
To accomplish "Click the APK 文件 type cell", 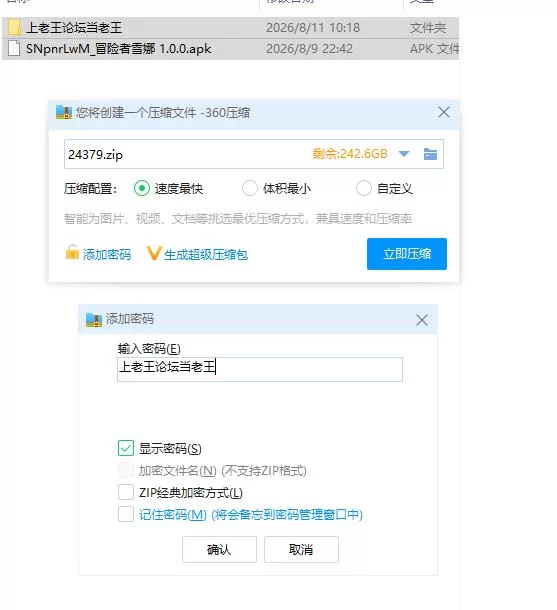I will (434, 49).
